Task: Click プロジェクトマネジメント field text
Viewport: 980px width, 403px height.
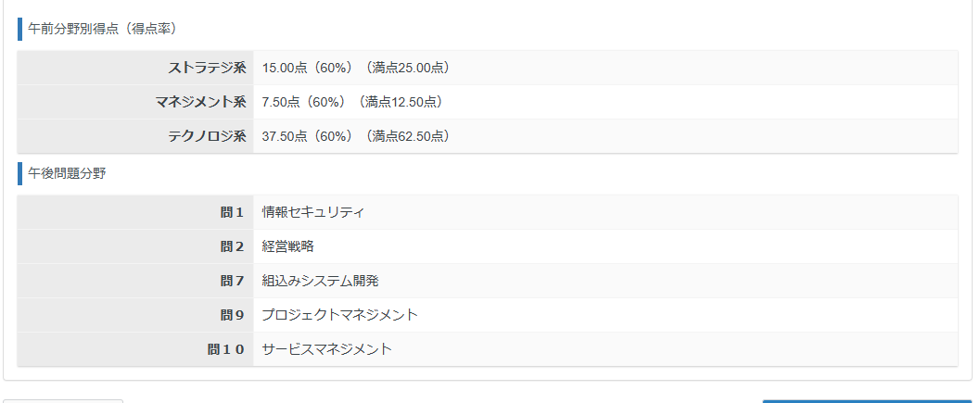Action: tap(339, 315)
